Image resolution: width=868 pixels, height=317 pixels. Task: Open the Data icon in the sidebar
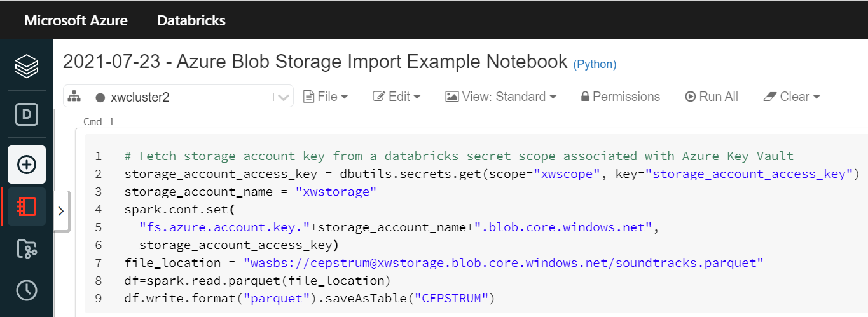click(27, 115)
